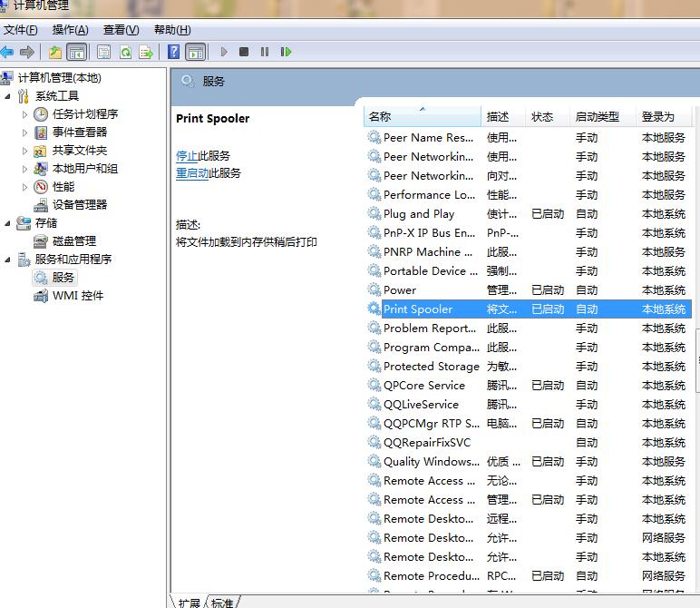Toggle the Show/Hide Console Tree icon

point(77,53)
